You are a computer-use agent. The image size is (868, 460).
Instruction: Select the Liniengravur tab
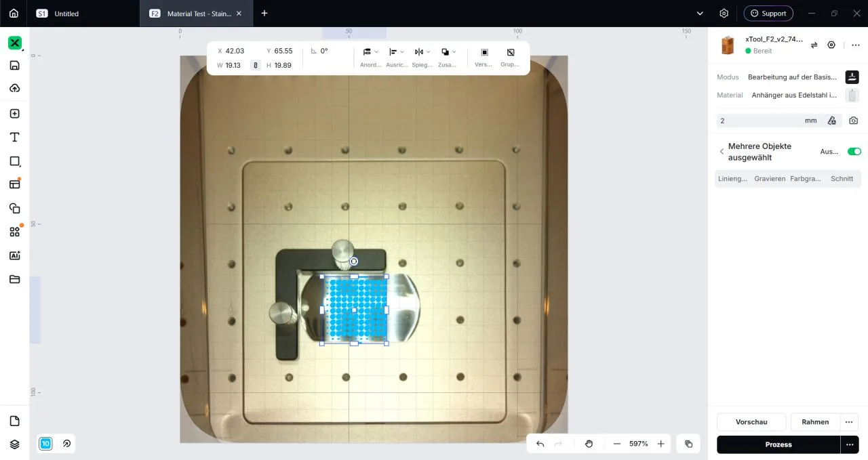pos(733,179)
